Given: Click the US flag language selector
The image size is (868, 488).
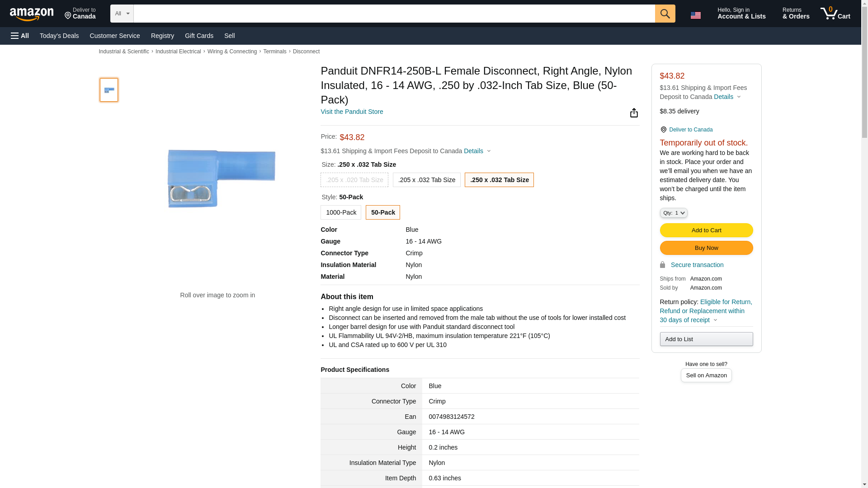Looking at the screenshot, I should pos(695,15).
